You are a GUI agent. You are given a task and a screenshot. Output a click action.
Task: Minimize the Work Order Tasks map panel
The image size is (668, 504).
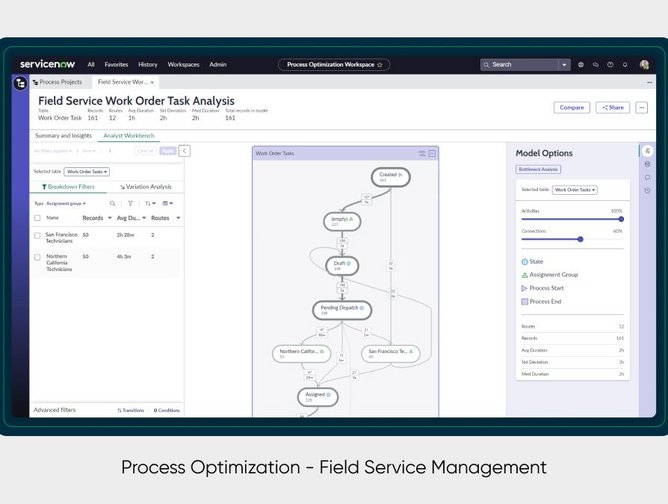432,153
